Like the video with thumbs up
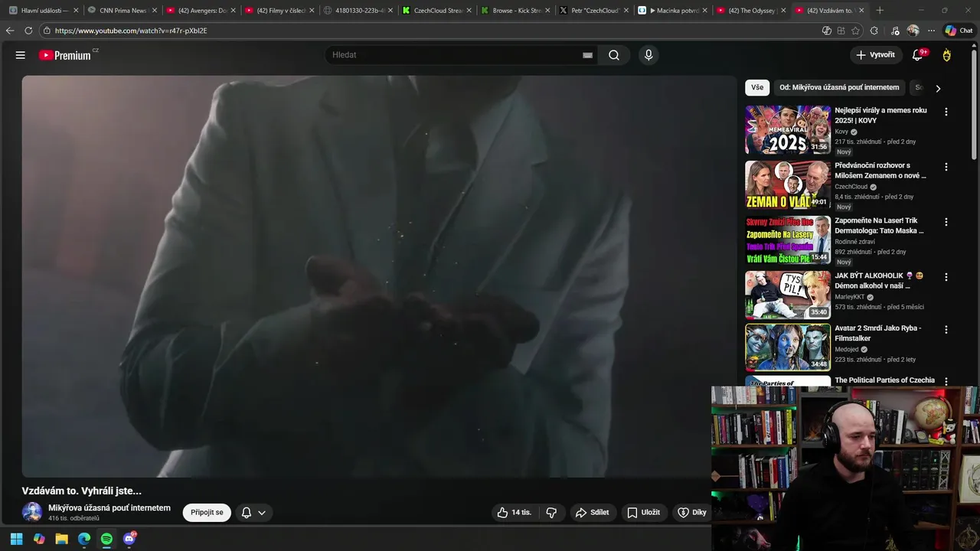This screenshot has height=551, width=980. pyautogui.click(x=514, y=513)
